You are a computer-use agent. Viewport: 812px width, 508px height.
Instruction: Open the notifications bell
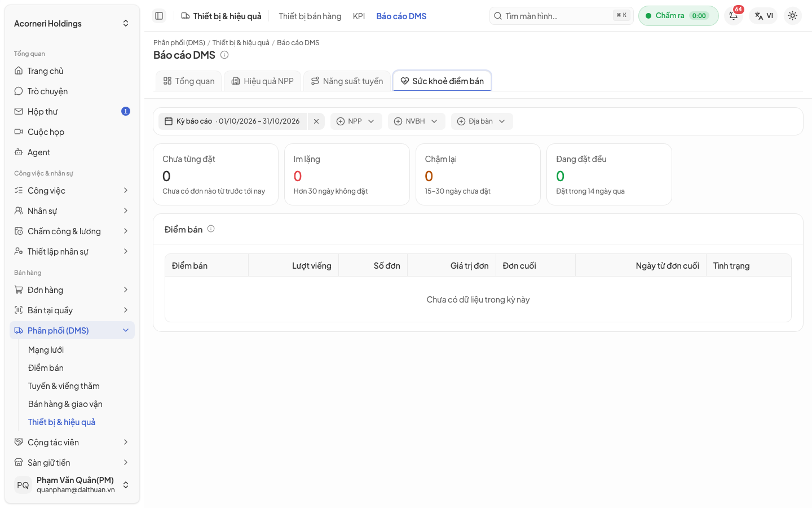click(734, 16)
